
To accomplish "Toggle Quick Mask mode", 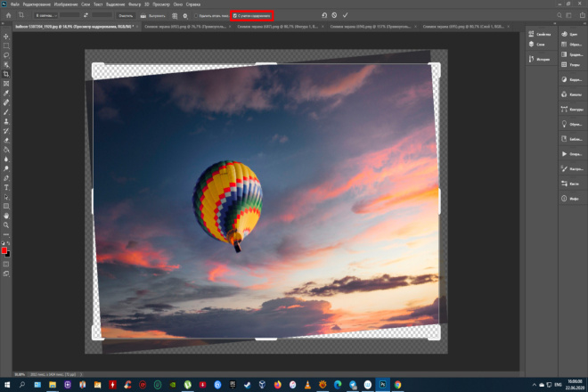I will click(6, 264).
